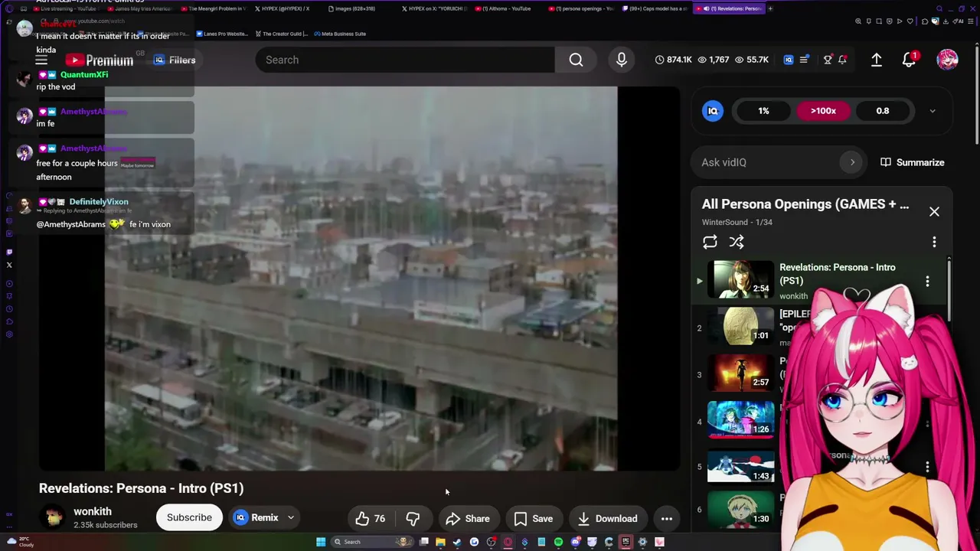980x551 pixels.
Task: Open options for Revelations: Persona playlist entry
Action: click(x=927, y=281)
